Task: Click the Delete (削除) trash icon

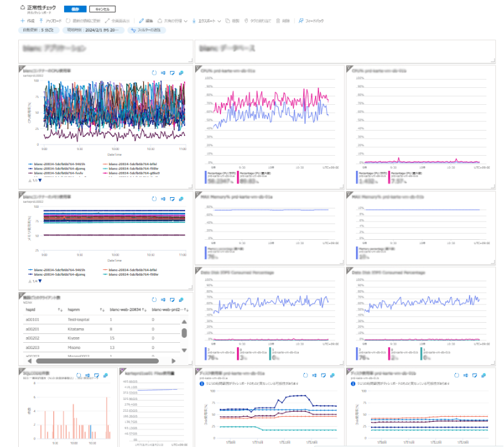Action: (277, 21)
